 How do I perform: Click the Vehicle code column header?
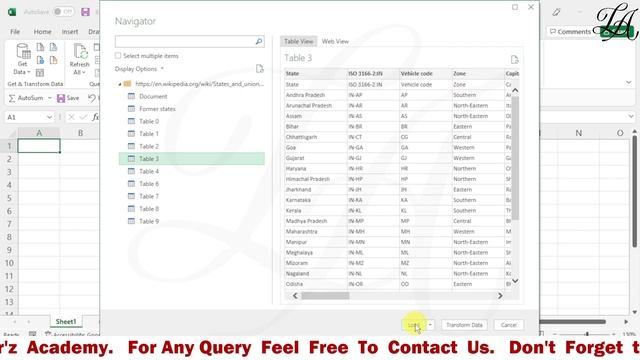(425, 73)
